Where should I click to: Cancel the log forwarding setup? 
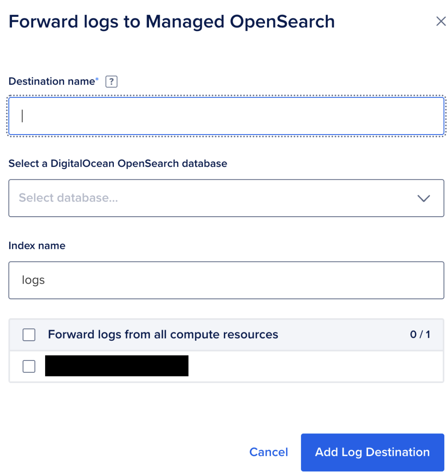(268, 452)
